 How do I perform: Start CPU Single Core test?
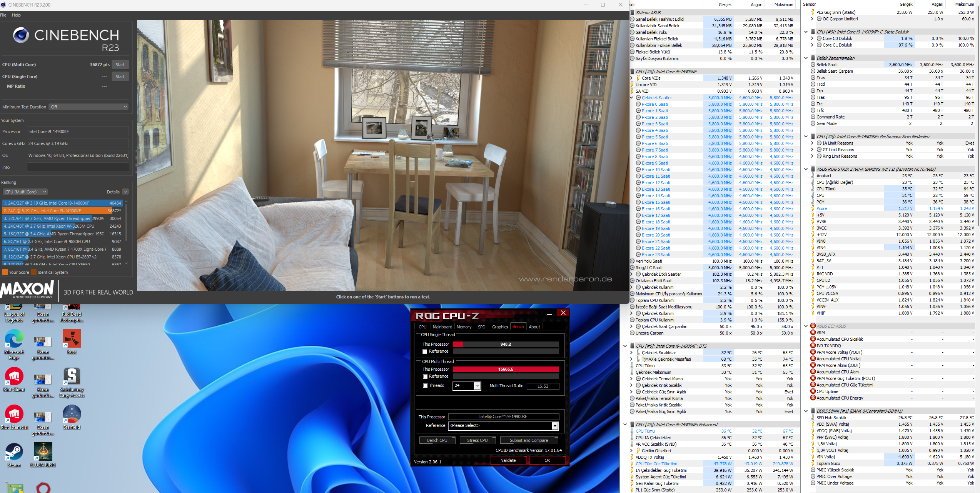click(120, 77)
